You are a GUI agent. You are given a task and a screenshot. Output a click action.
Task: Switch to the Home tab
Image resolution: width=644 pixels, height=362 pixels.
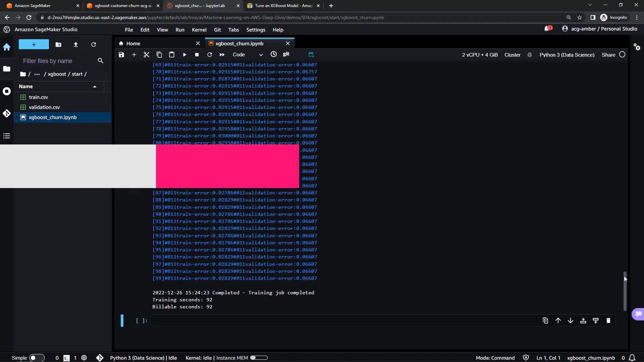133,44
